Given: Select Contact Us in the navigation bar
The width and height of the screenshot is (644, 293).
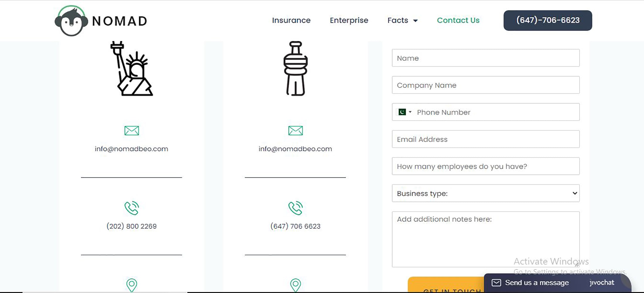Looking at the screenshot, I should [x=458, y=21].
